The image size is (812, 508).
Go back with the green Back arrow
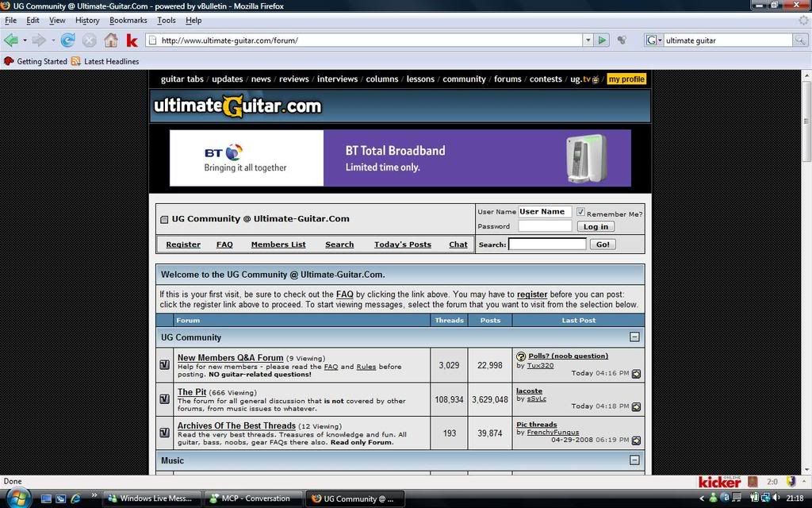(x=11, y=40)
